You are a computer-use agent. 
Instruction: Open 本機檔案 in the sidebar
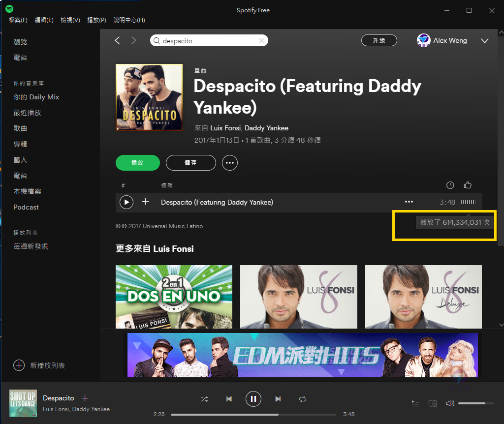point(28,191)
